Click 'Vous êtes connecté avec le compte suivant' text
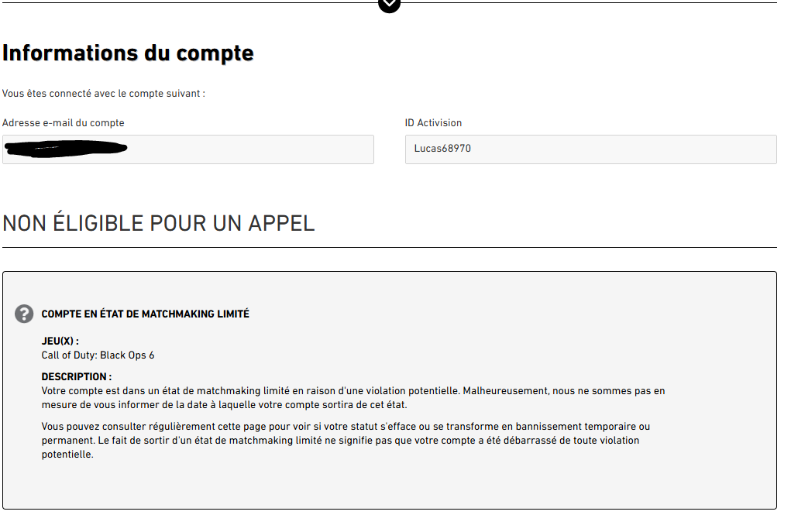 [x=103, y=93]
